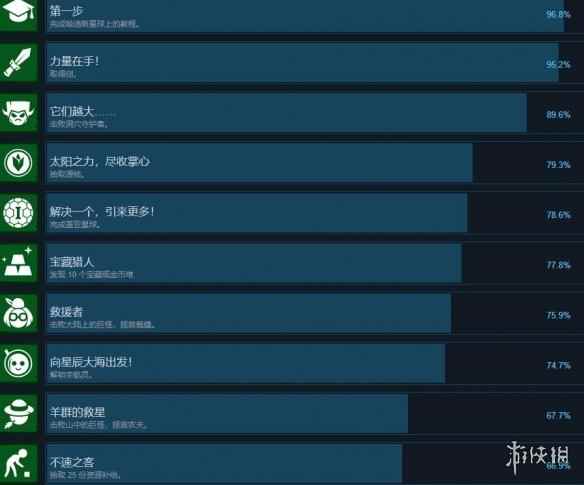Click the angry goblin face icon
This screenshot has height=485, width=584.
(19, 113)
